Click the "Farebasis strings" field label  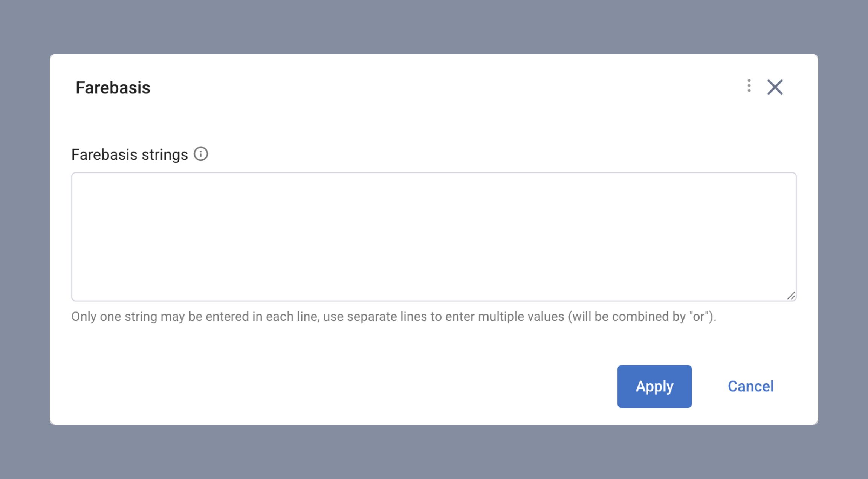click(x=130, y=155)
